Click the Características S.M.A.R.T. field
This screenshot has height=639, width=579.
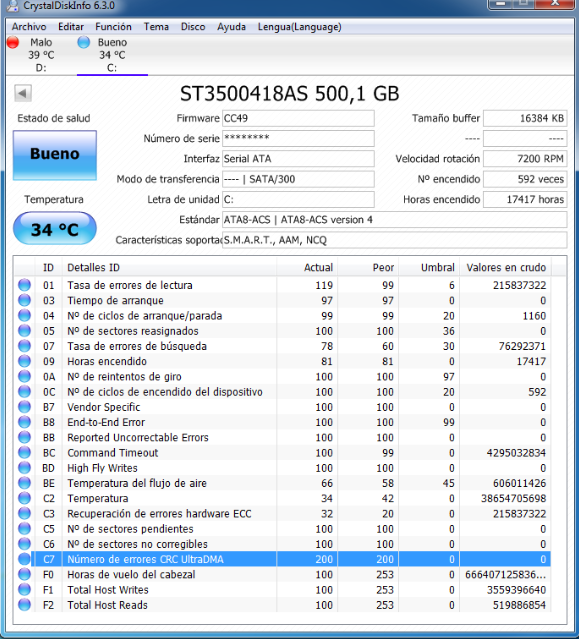[394, 240]
